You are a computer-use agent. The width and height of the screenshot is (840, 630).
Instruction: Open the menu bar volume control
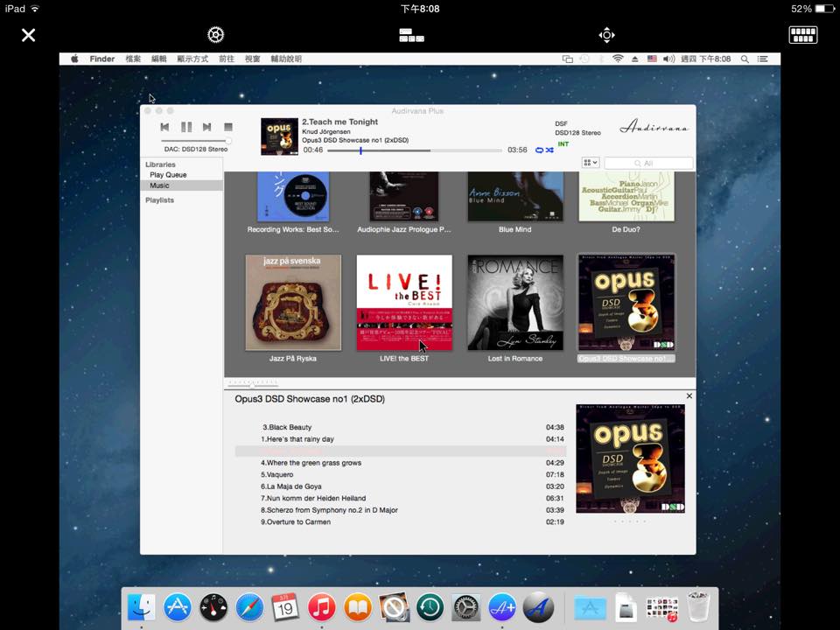tap(668, 59)
